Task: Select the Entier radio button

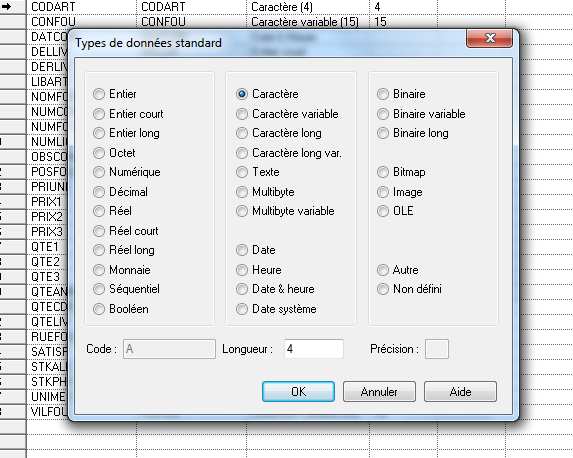Action: (x=99, y=94)
